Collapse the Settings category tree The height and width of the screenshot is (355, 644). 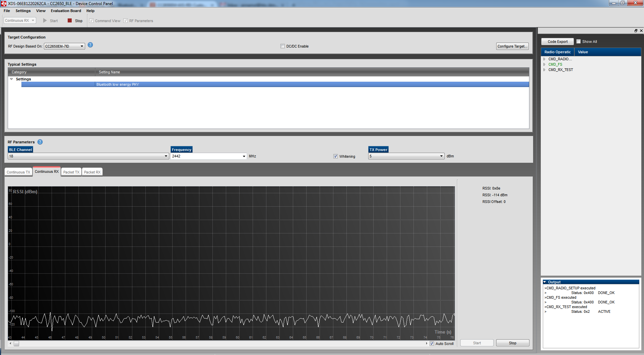[x=11, y=79]
